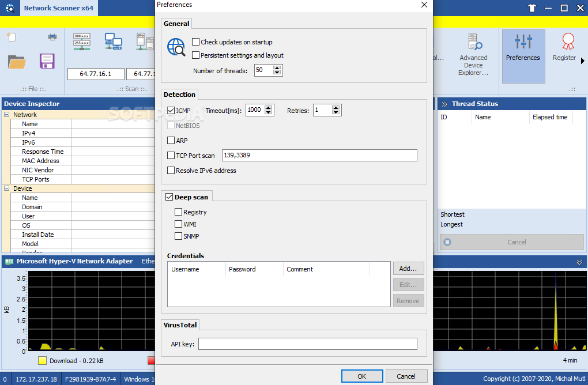Viewport: 588px width, 385px height.
Task: Decrease ICMP Timeout with down arrow
Action: coord(269,112)
